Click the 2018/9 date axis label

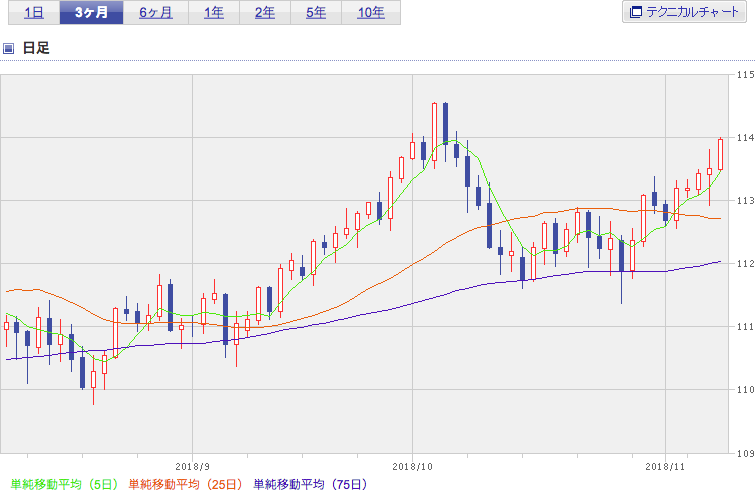(193, 467)
